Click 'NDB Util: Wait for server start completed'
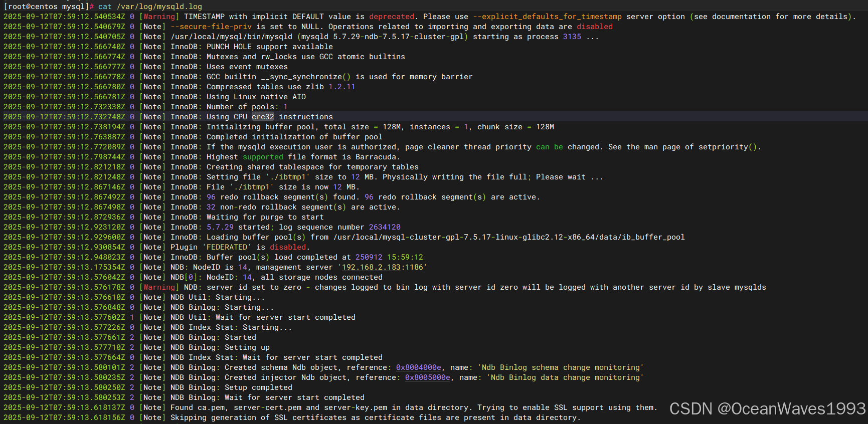The height and width of the screenshot is (424, 868). pyautogui.click(x=263, y=317)
